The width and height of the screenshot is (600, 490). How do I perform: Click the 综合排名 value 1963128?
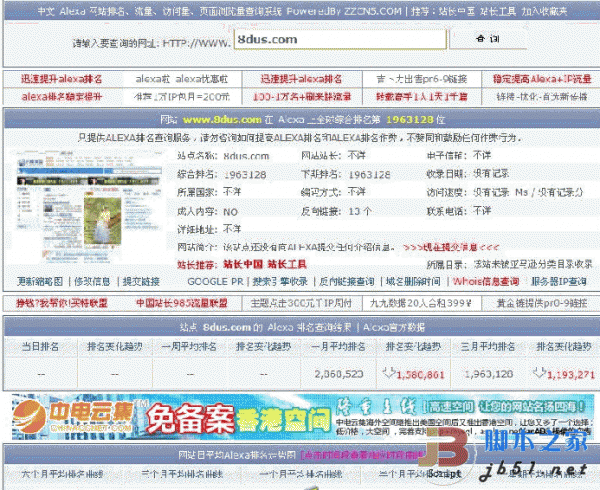pyautogui.click(x=245, y=175)
